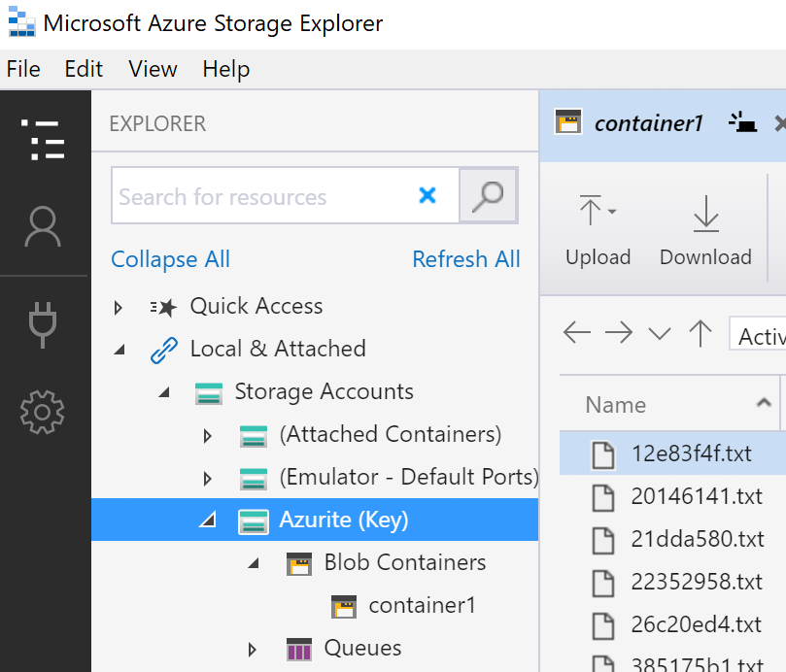The width and height of the screenshot is (786, 672).
Task: Click the Refresh All link
Action: click(x=465, y=259)
